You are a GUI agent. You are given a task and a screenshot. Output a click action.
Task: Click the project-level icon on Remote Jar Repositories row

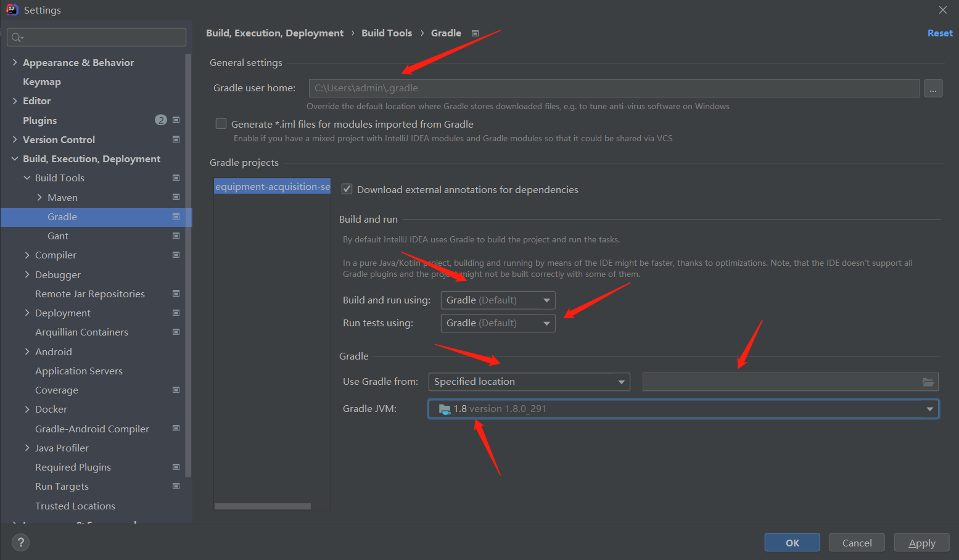176,294
